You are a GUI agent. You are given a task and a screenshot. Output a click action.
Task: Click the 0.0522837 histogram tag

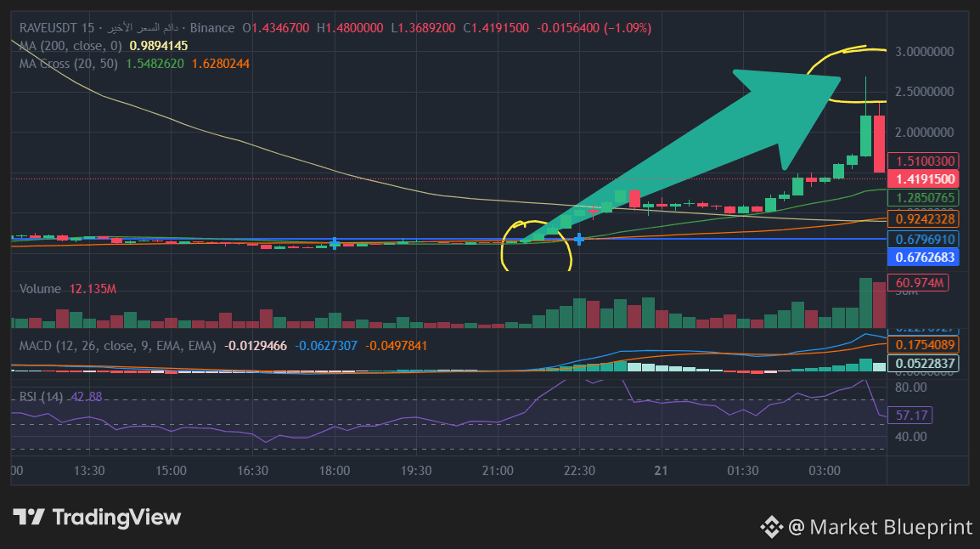[x=923, y=364]
